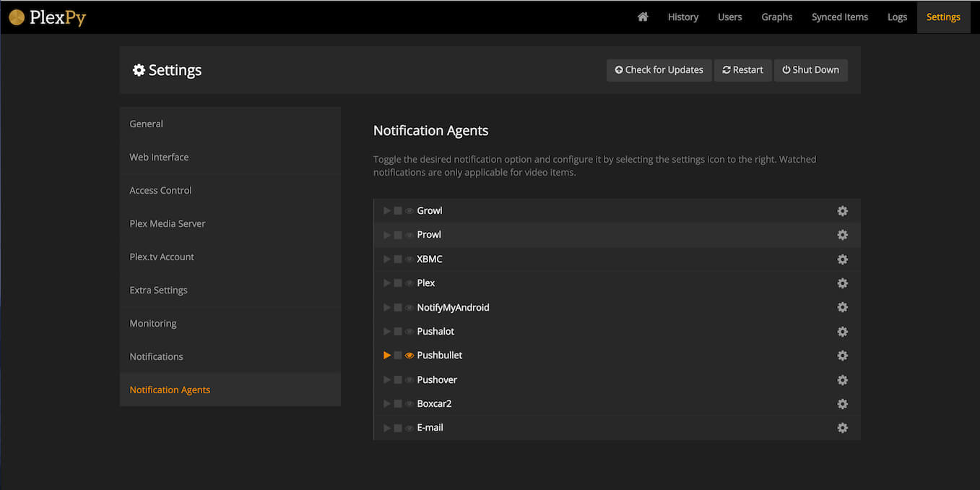Open Pushbullet configuration gear icon
This screenshot has height=490, width=980.
coord(842,356)
